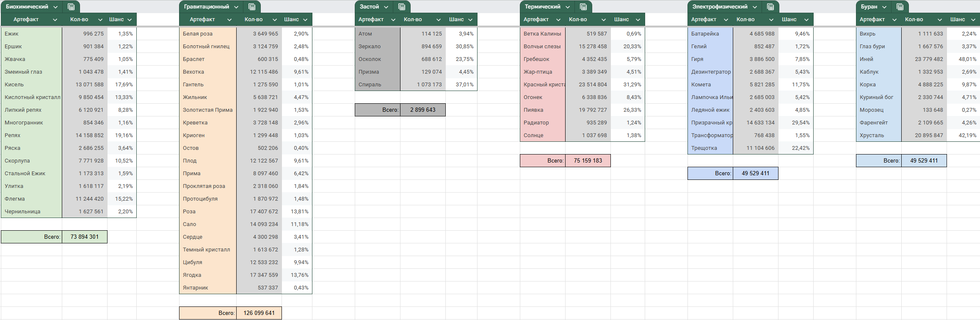Screen dimensions: 980x320
Task: Click the Золотистая Прима cell
Action: pyautogui.click(x=207, y=110)
